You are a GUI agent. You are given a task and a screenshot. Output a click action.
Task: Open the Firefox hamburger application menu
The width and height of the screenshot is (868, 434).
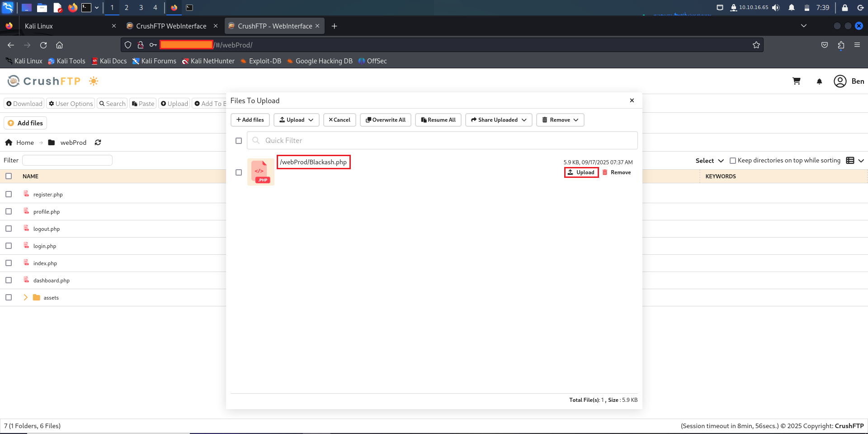(857, 45)
